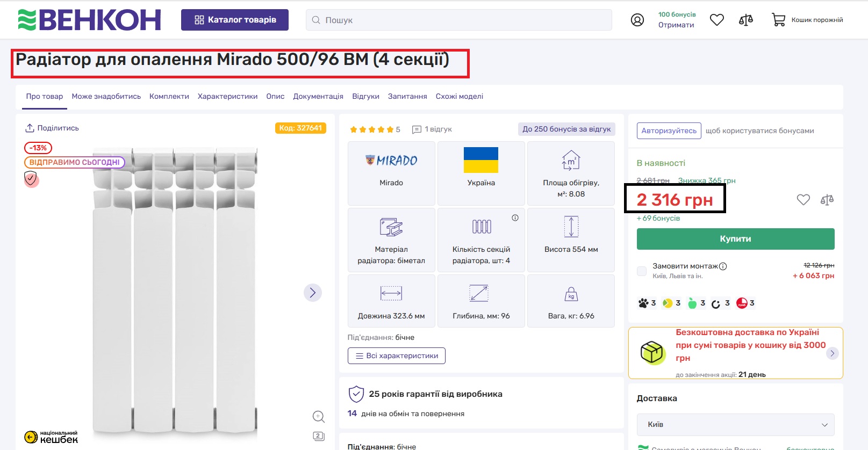Open info tooltip for Замовити монтаж
Viewport: 868px width, 450px height.
tap(723, 266)
